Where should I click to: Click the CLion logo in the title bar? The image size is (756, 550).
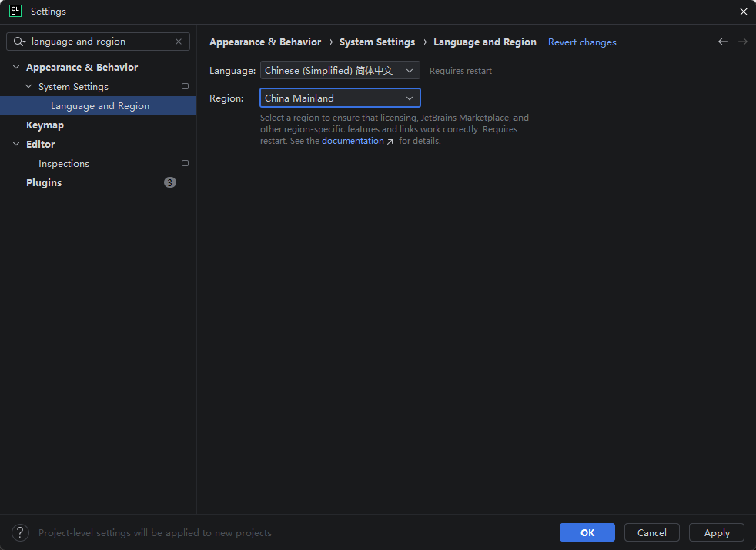15,11
